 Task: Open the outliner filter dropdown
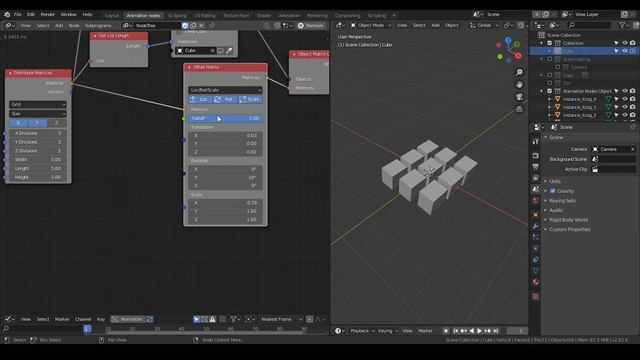click(623, 25)
